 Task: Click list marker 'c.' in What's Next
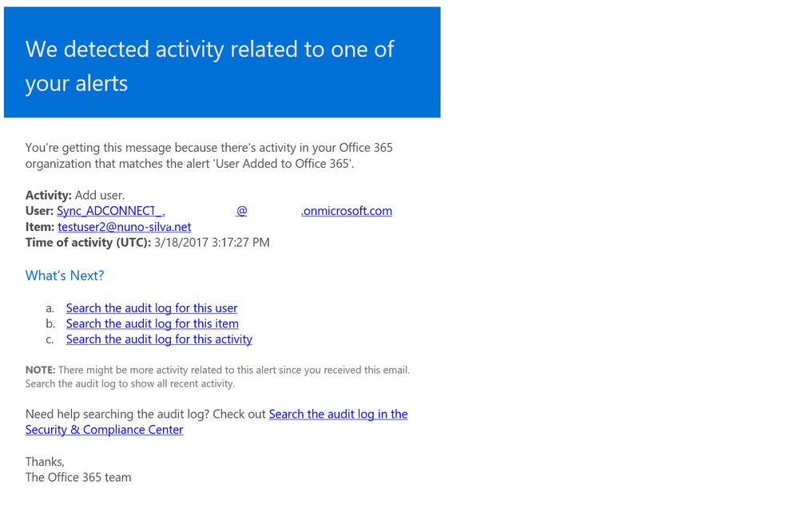tap(50, 339)
